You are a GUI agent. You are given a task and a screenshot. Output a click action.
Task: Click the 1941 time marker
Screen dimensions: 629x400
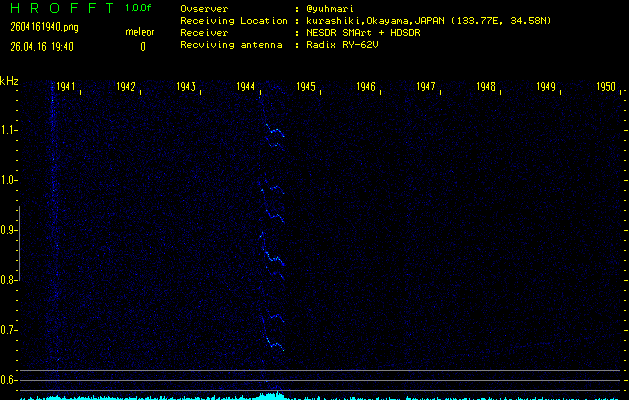point(66,87)
